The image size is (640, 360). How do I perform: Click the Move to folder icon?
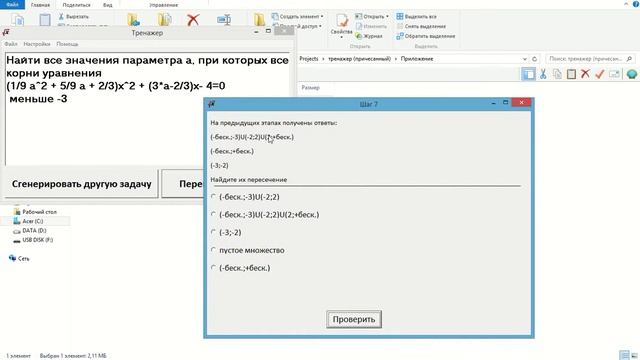coord(133,19)
